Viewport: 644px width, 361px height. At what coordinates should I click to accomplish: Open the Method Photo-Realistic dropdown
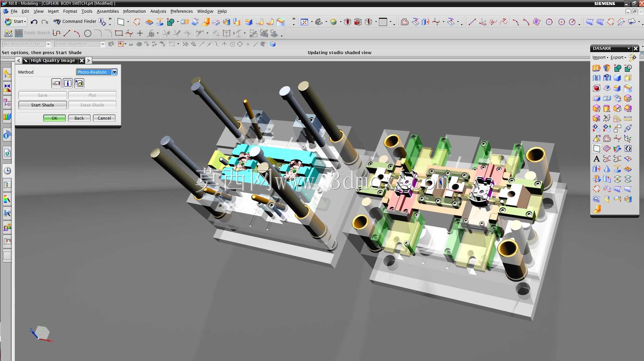click(x=115, y=72)
